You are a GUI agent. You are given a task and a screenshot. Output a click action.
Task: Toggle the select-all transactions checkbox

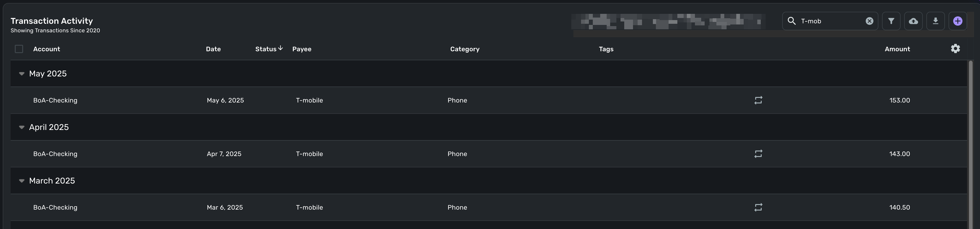coord(19,49)
